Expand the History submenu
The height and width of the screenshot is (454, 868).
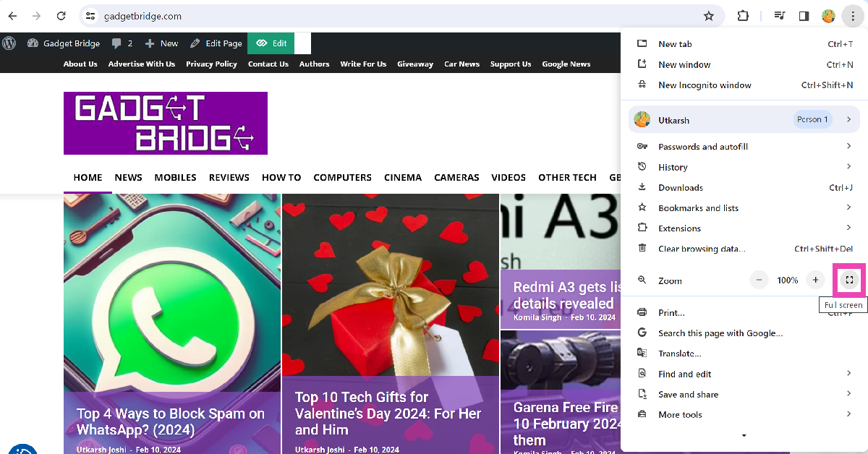tap(673, 167)
